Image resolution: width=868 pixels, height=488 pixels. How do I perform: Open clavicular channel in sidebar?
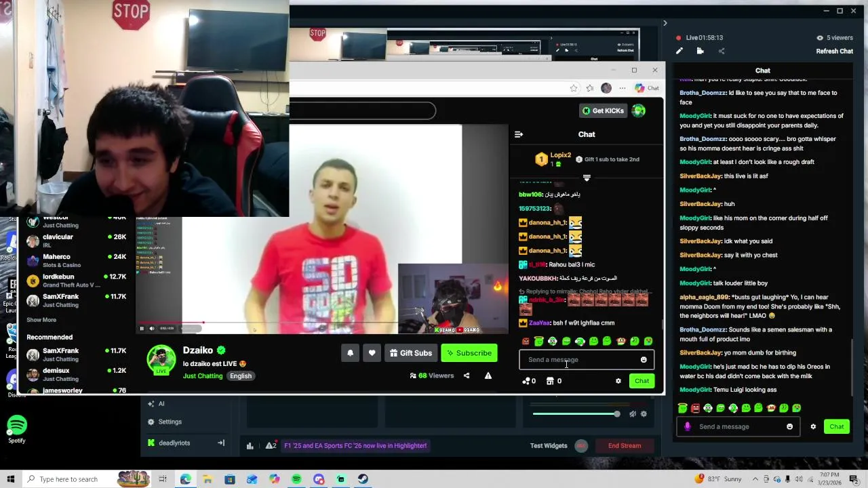76,241
